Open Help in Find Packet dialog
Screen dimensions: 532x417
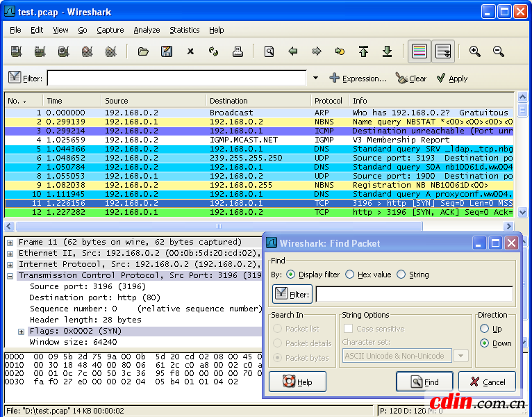click(297, 382)
